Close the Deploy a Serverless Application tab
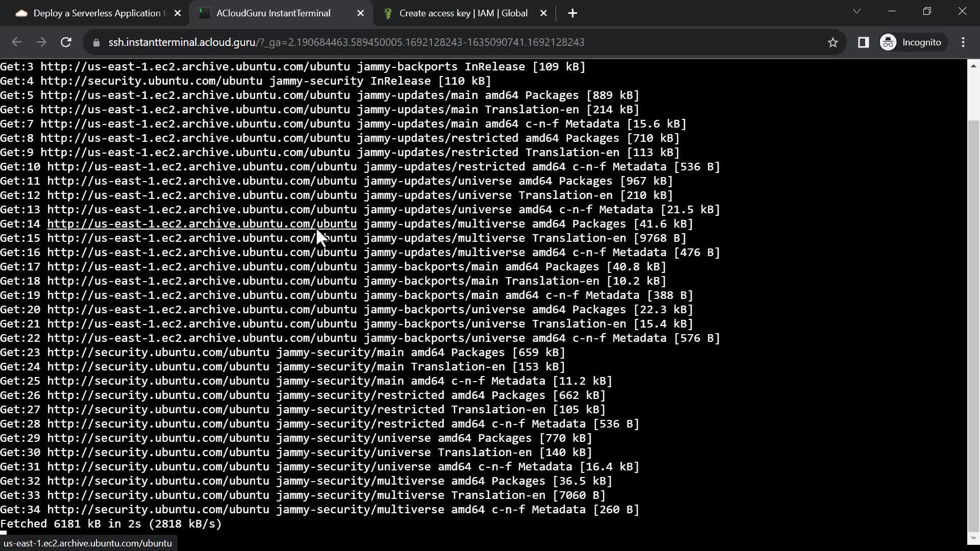The image size is (980, 551). pos(178,13)
